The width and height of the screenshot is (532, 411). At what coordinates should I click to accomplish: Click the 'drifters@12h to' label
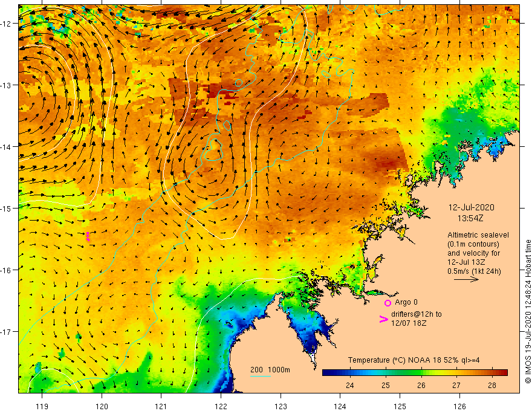pyautogui.click(x=417, y=314)
